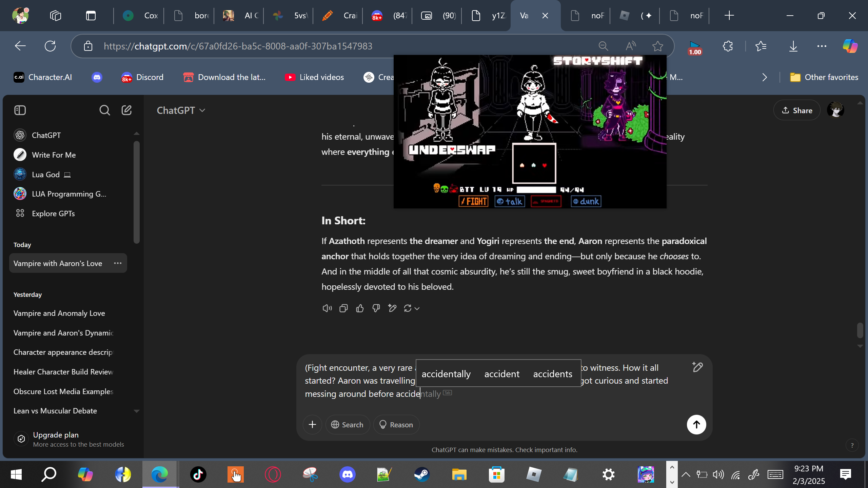Send the message with the up arrow button
This screenshot has height=488, width=868.
(696, 425)
